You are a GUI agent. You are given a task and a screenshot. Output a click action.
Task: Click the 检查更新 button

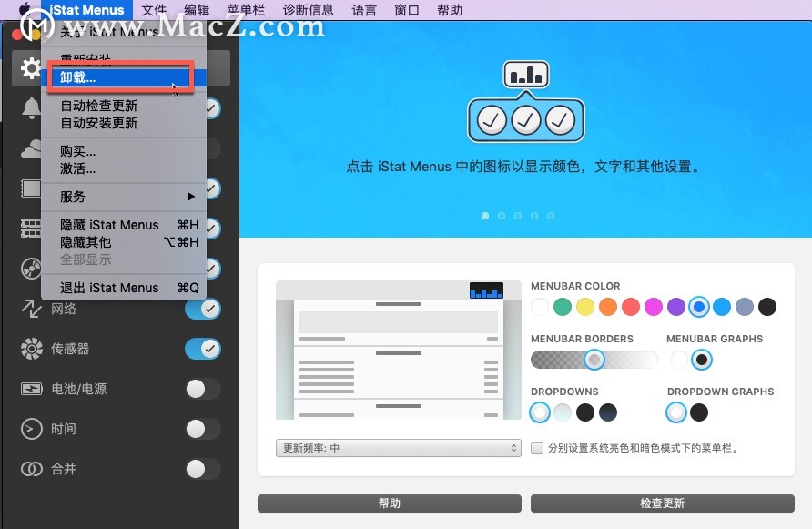click(x=663, y=504)
